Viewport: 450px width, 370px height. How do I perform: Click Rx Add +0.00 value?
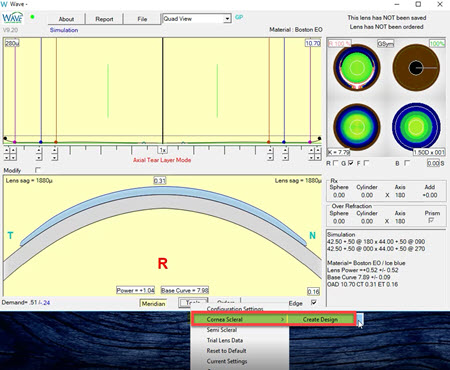tap(430, 195)
